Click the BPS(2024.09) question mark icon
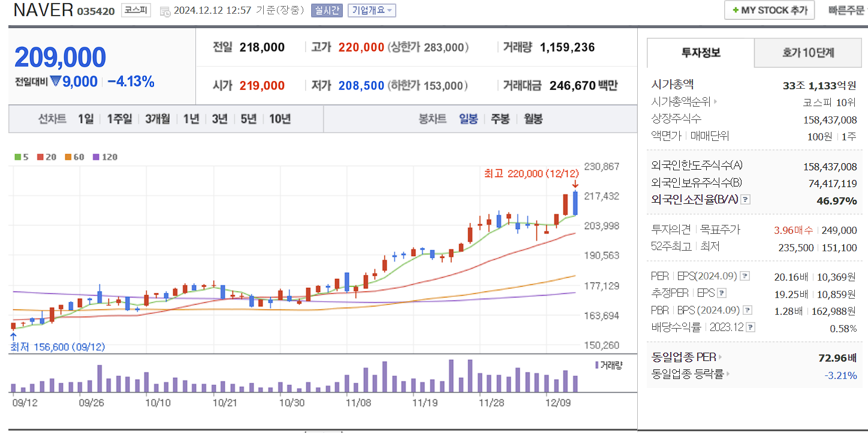 [747, 309]
